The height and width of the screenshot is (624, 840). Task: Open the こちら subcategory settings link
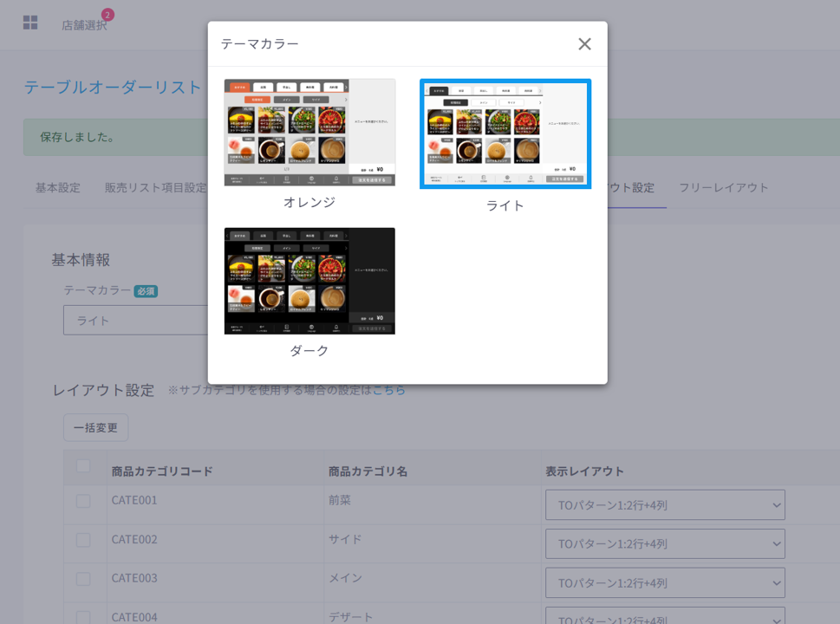tap(388, 390)
